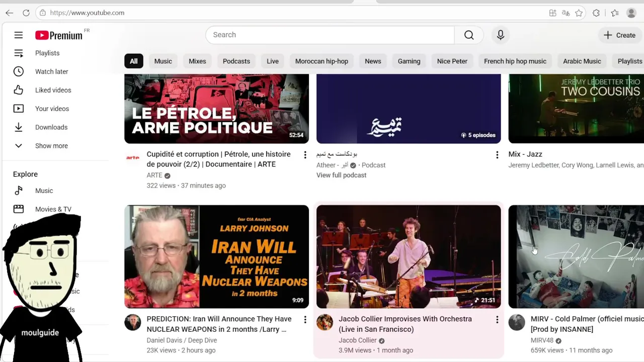This screenshot has width=644, height=362.
Task: Select the Nice Peter chip
Action: click(452, 61)
